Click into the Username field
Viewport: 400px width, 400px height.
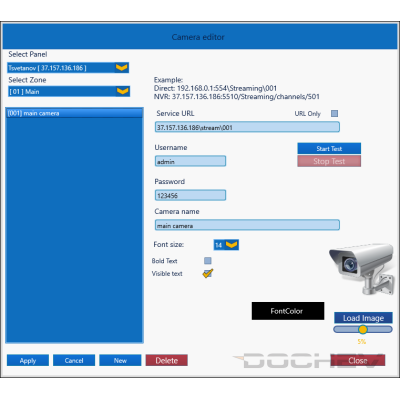(190, 161)
